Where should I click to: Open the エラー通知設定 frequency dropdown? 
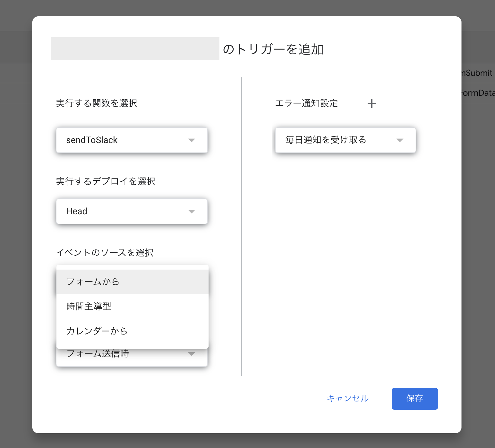pyautogui.click(x=345, y=140)
